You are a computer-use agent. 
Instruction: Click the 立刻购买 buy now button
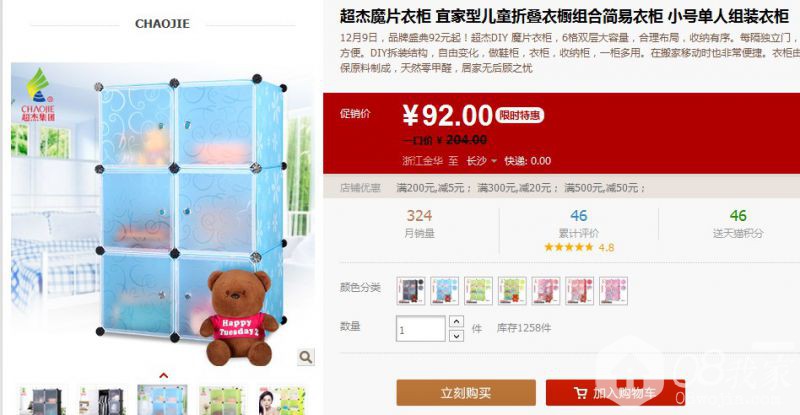tap(466, 393)
